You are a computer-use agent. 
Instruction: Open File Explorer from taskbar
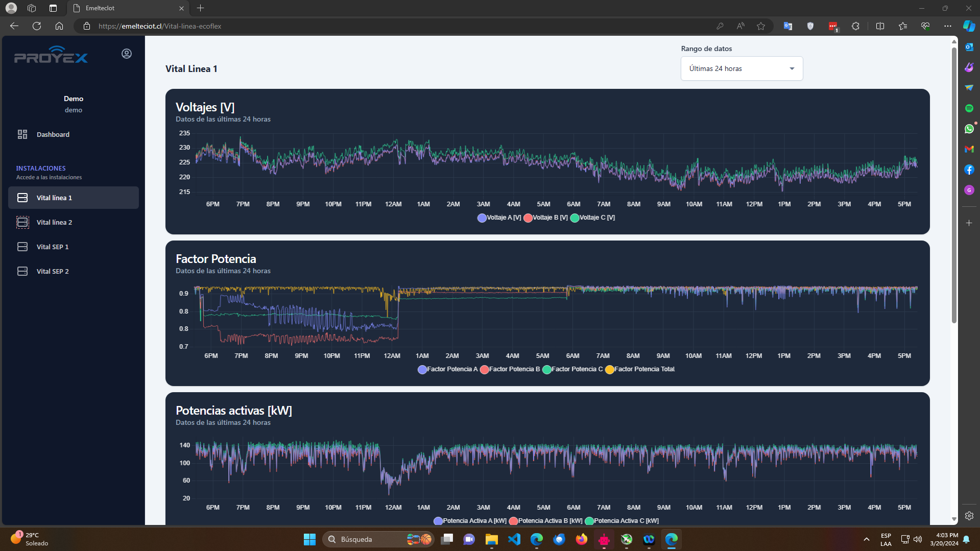click(x=491, y=539)
